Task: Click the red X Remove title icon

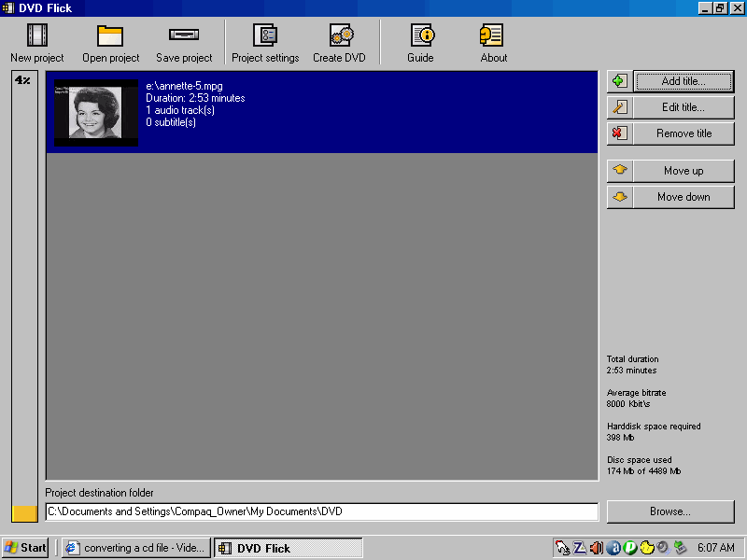Action: point(620,133)
